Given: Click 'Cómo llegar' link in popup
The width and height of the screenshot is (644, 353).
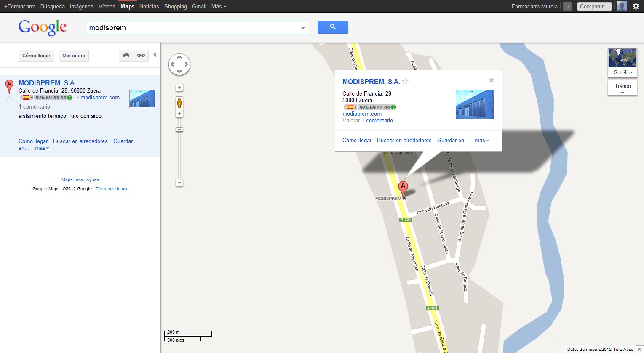Looking at the screenshot, I should tap(357, 141).
